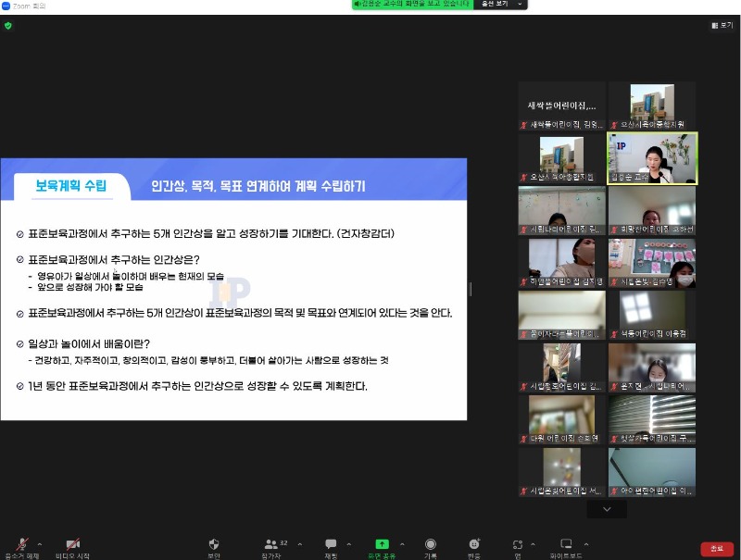Screen dimensions: 741x560
Task: Open the Participants (참가자) panel
Action: click(270, 544)
